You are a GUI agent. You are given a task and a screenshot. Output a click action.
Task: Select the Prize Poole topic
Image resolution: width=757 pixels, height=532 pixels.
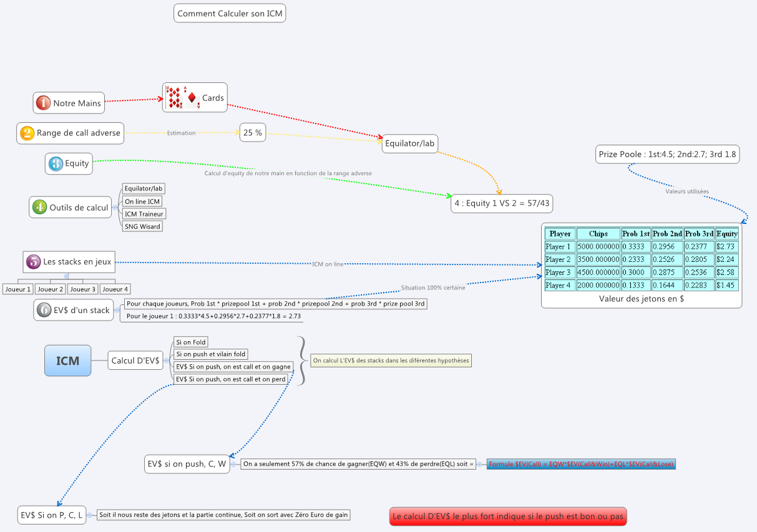click(668, 154)
